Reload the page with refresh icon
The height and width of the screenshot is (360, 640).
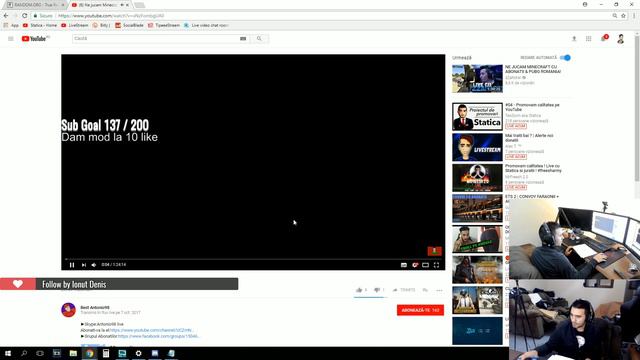click(x=24, y=16)
